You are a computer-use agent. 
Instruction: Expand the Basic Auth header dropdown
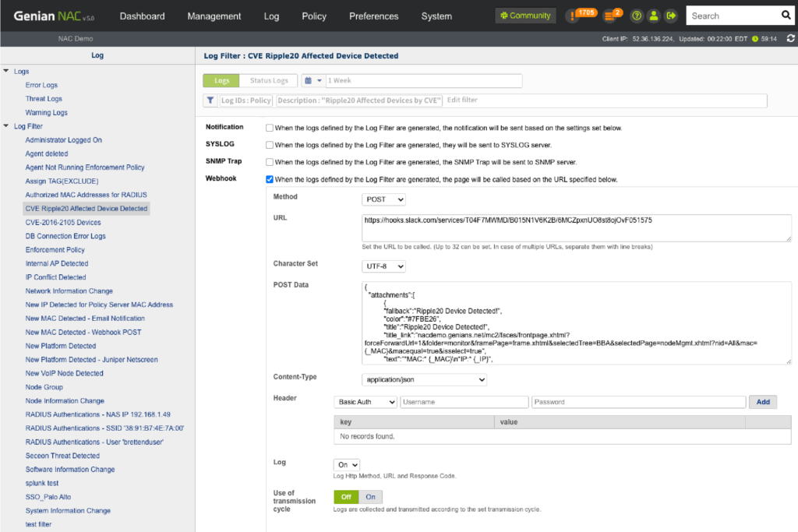[x=365, y=402]
